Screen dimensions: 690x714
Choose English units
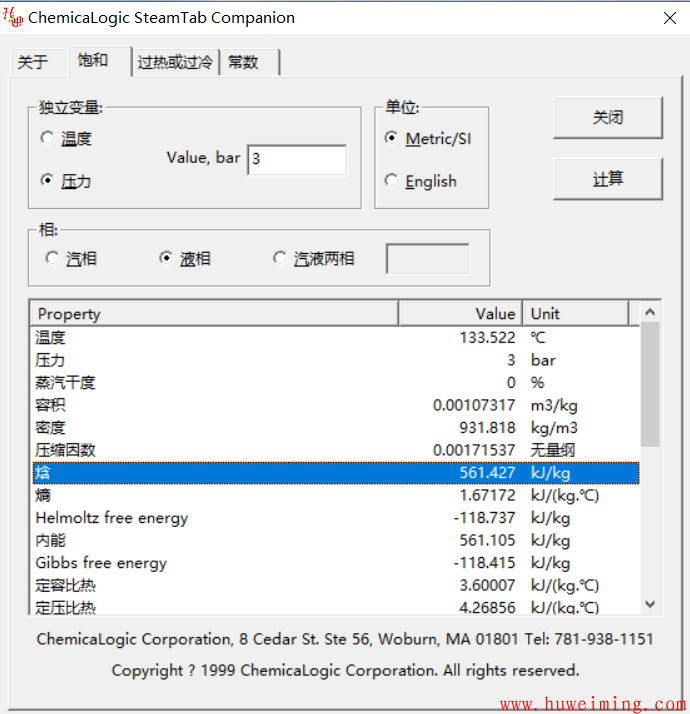[421, 181]
